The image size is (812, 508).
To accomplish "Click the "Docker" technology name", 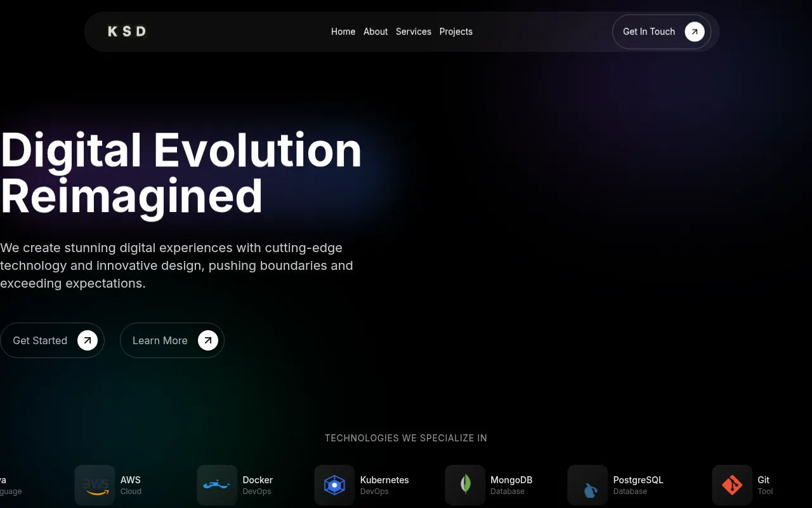I will pos(258,480).
